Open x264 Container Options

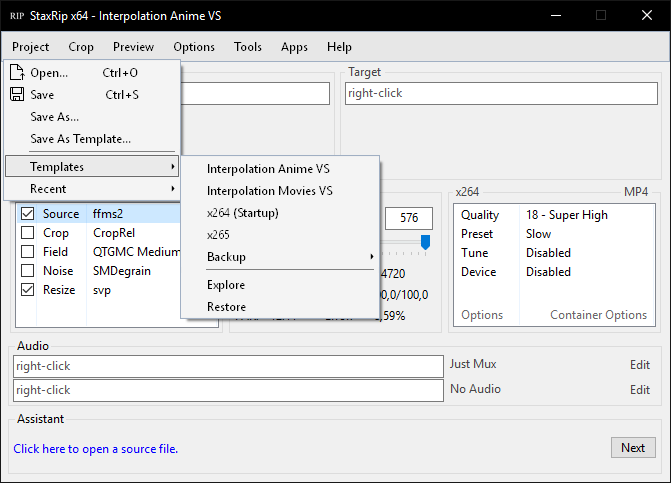[x=598, y=315]
